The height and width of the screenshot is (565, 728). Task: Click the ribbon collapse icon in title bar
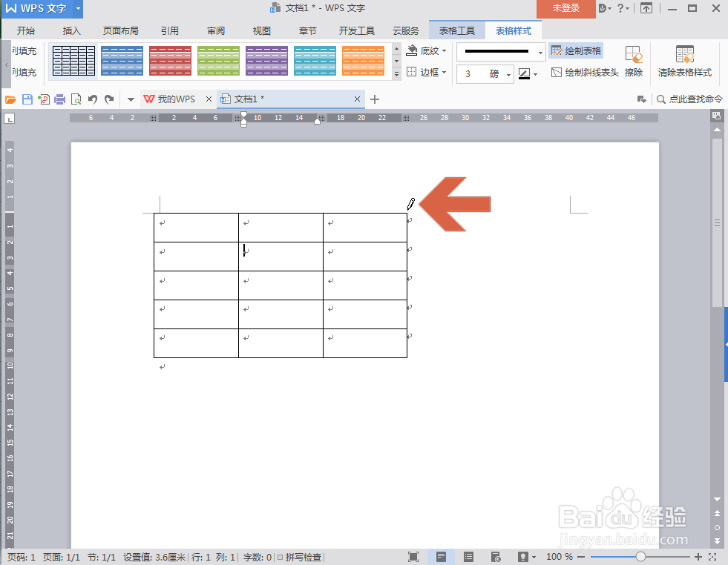pos(646,8)
